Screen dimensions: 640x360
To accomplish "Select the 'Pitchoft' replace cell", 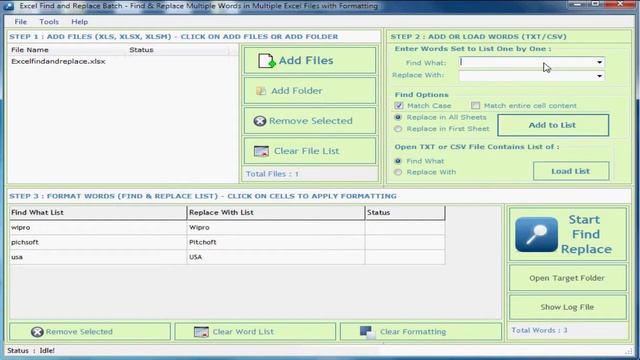I will tap(276, 242).
